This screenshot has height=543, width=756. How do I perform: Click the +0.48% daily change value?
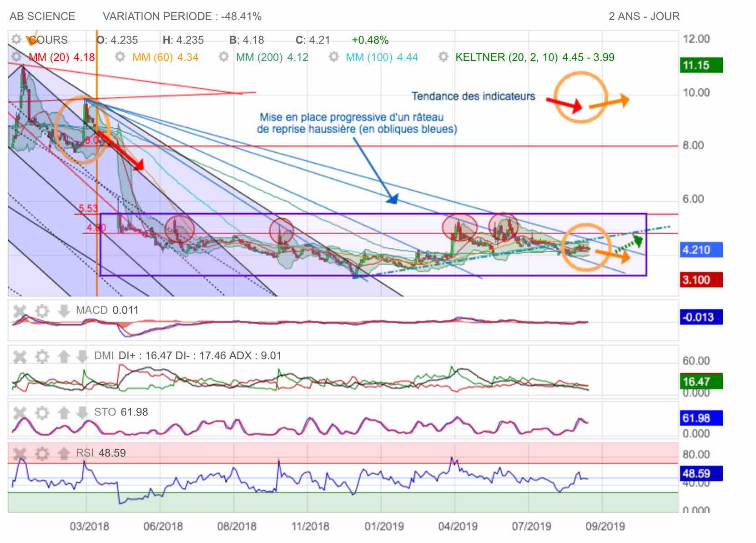pos(370,40)
